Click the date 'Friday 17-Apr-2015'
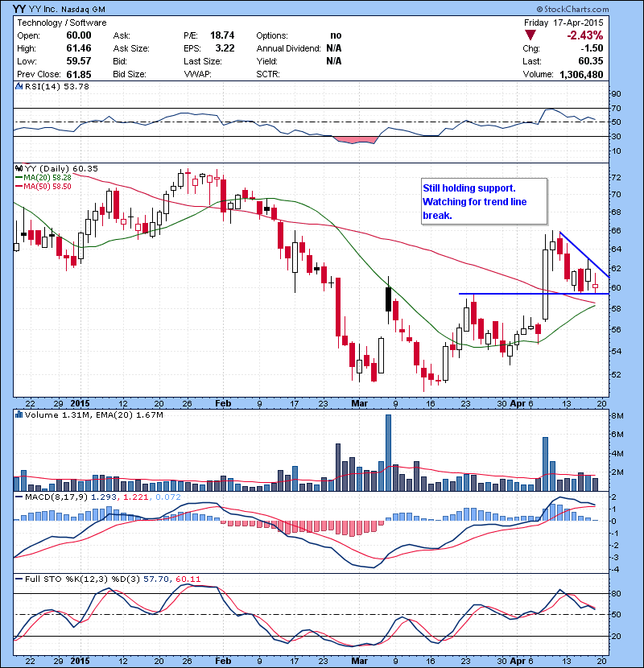 tap(563, 23)
